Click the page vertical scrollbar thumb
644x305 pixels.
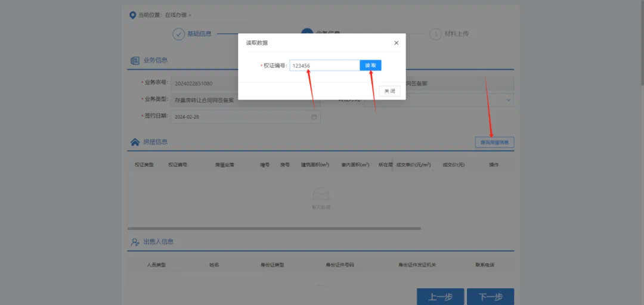(642, 42)
